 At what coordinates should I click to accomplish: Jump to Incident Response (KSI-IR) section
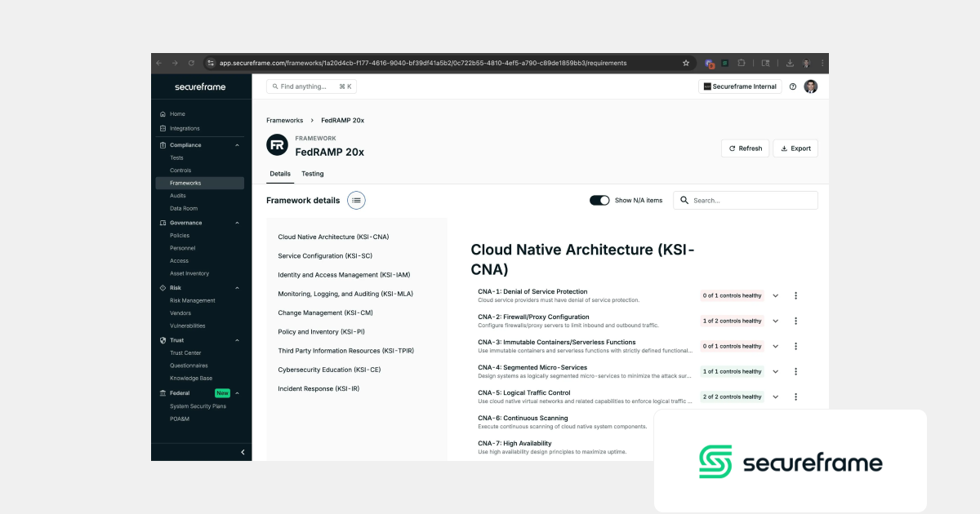click(x=318, y=388)
